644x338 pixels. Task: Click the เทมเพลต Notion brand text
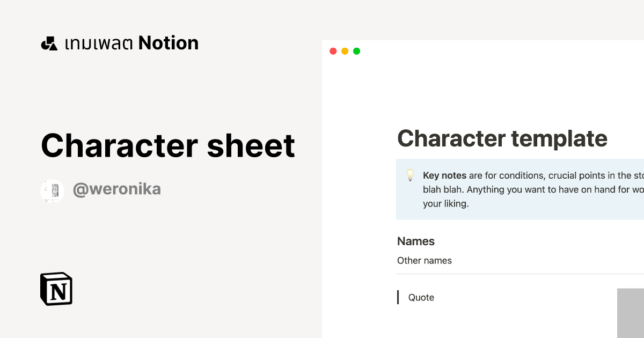pyautogui.click(x=131, y=42)
